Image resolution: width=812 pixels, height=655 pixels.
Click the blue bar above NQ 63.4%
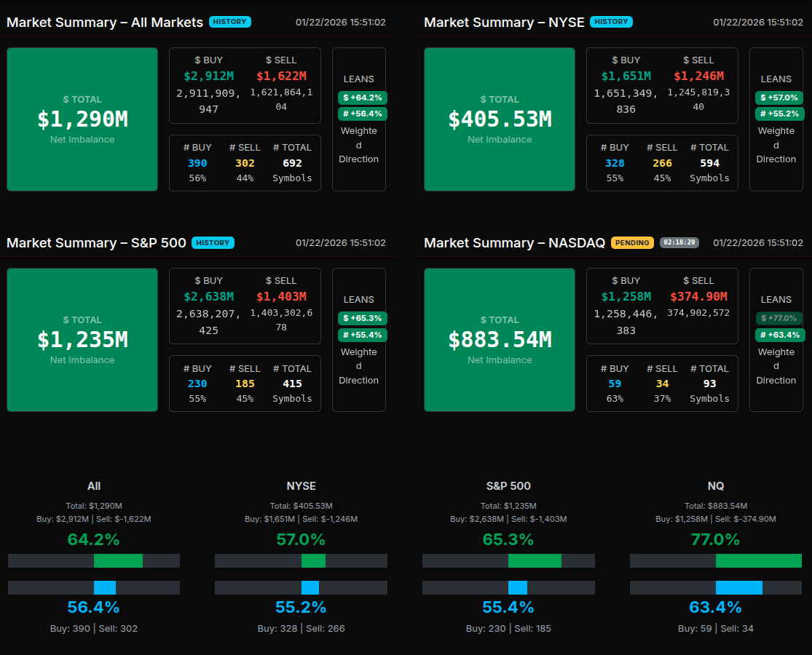(x=738, y=587)
